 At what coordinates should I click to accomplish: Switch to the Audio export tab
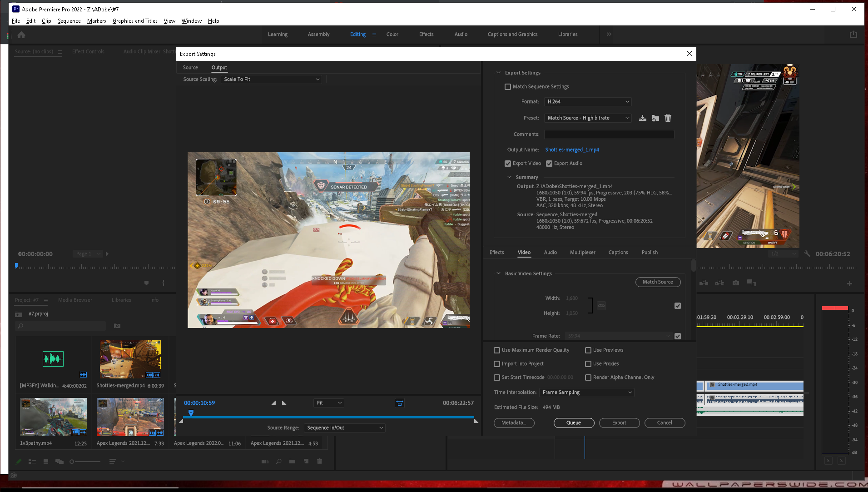click(551, 253)
